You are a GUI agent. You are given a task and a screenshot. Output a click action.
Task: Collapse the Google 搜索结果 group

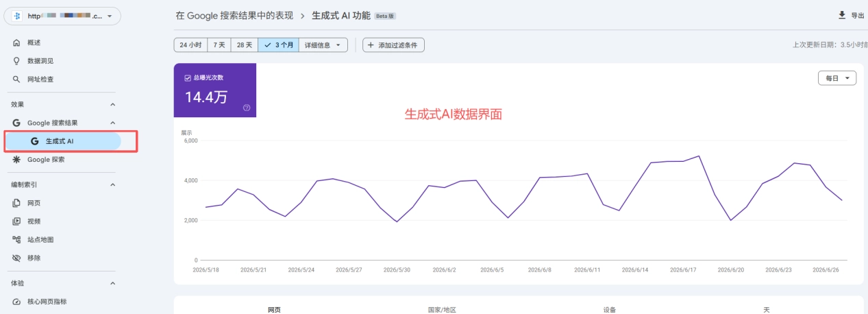113,123
